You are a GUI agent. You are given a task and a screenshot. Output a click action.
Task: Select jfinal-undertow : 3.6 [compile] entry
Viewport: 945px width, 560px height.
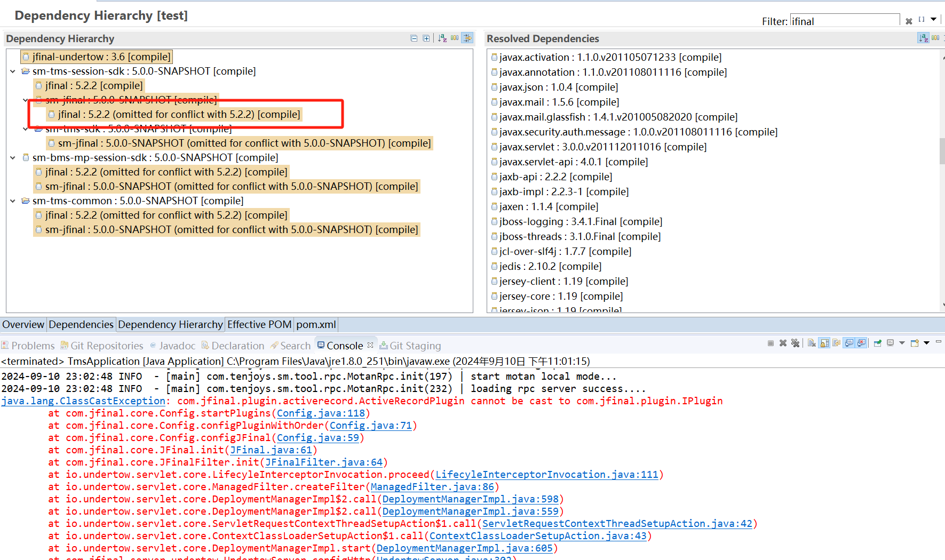point(97,57)
